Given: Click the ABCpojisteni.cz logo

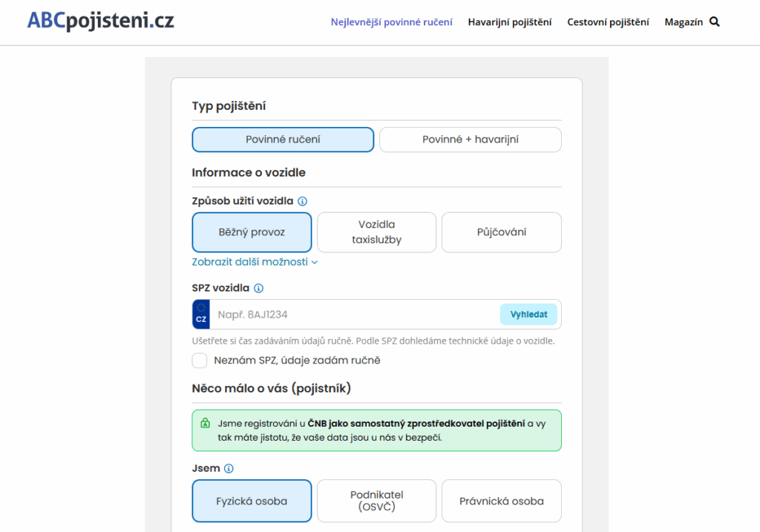Looking at the screenshot, I should [100, 21].
